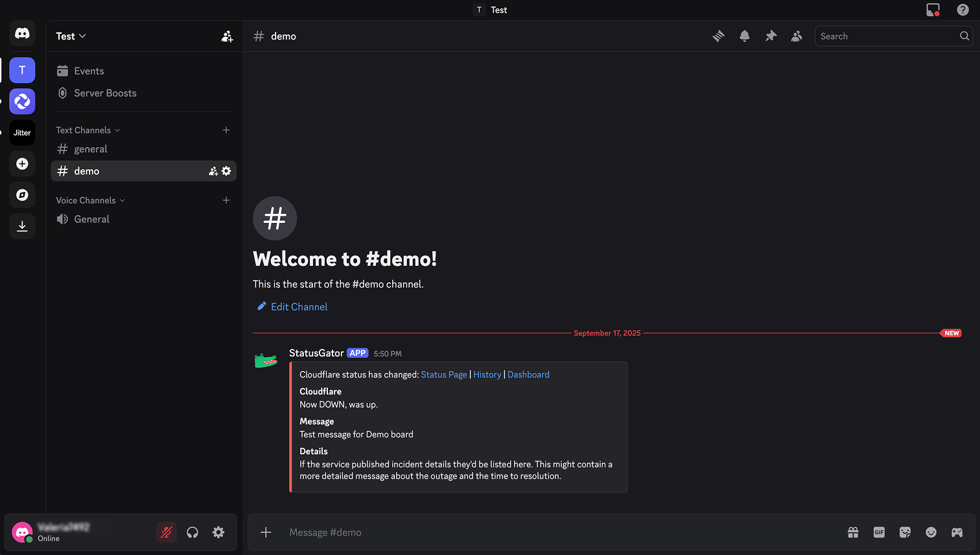
Task: Select the Test server icon
Action: coord(22,70)
